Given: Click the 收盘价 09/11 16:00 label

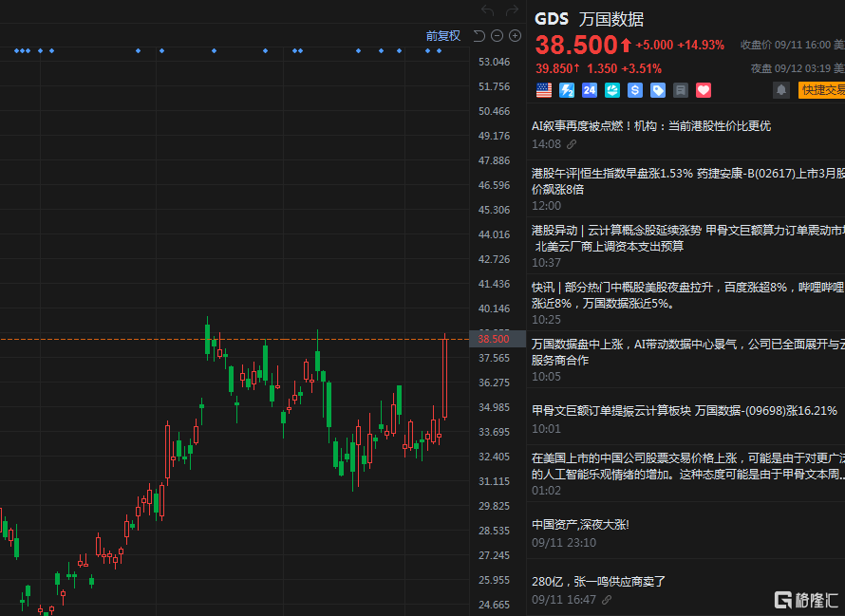Looking at the screenshot, I should coord(786,45).
